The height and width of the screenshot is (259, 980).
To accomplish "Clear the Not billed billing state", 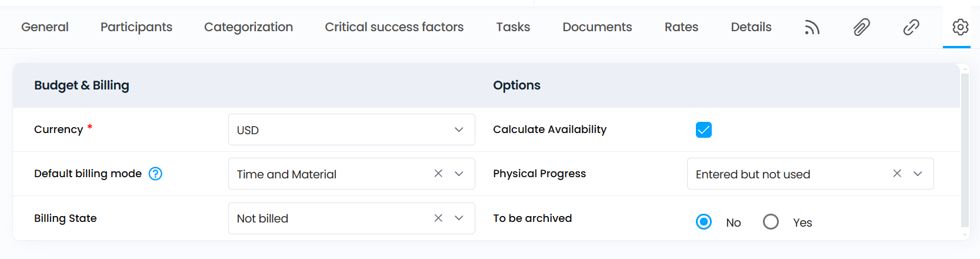I will 438,218.
